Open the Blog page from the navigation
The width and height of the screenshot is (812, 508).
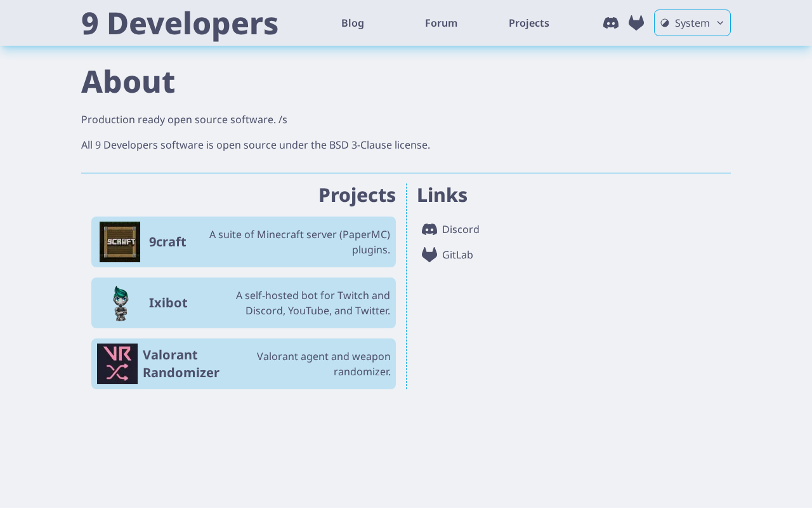click(x=353, y=23)
